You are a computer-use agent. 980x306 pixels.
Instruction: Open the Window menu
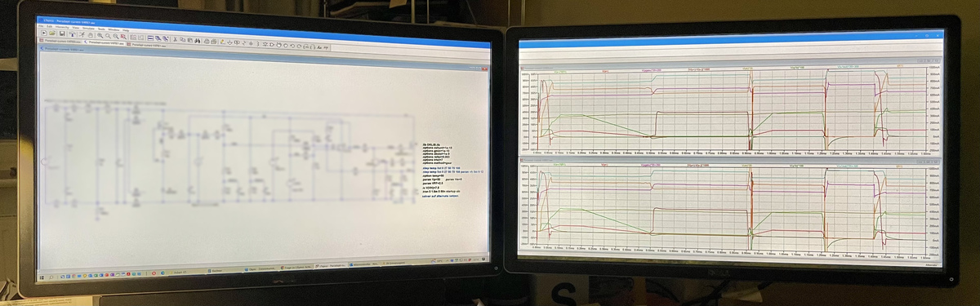(x=114, y=29)
